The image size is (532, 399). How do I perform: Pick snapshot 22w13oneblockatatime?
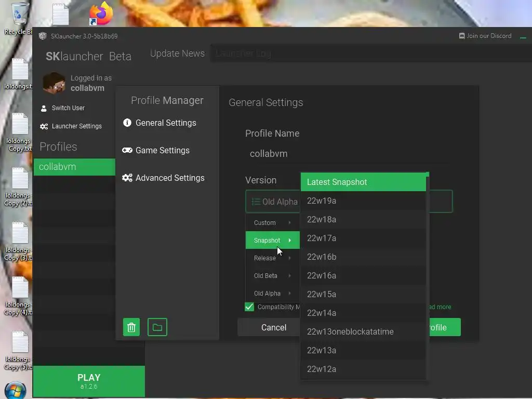point(363,331)
